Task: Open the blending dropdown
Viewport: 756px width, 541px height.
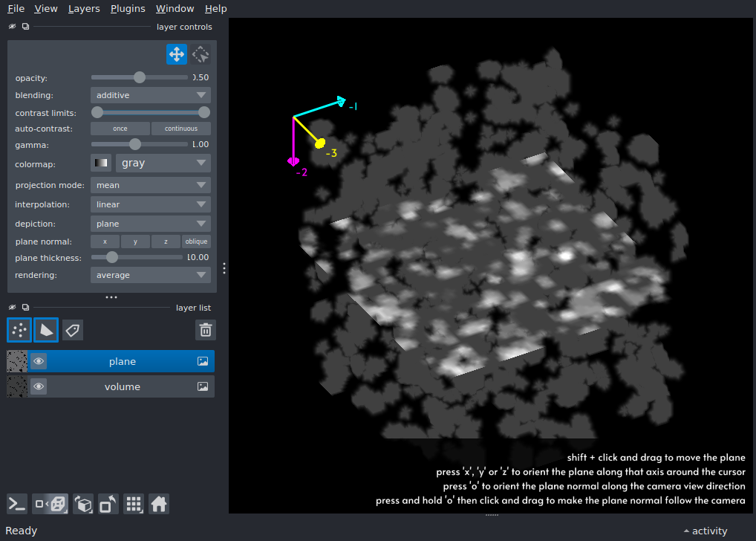Action: 150,94
